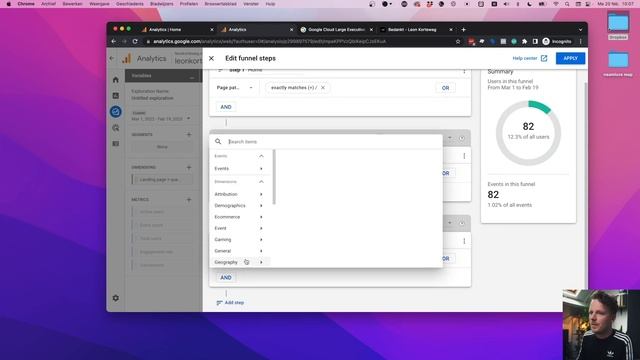Viewport: 640px width, 360px height.
Task: Expand the Attribution category
Action: click(x=239, y=194)
